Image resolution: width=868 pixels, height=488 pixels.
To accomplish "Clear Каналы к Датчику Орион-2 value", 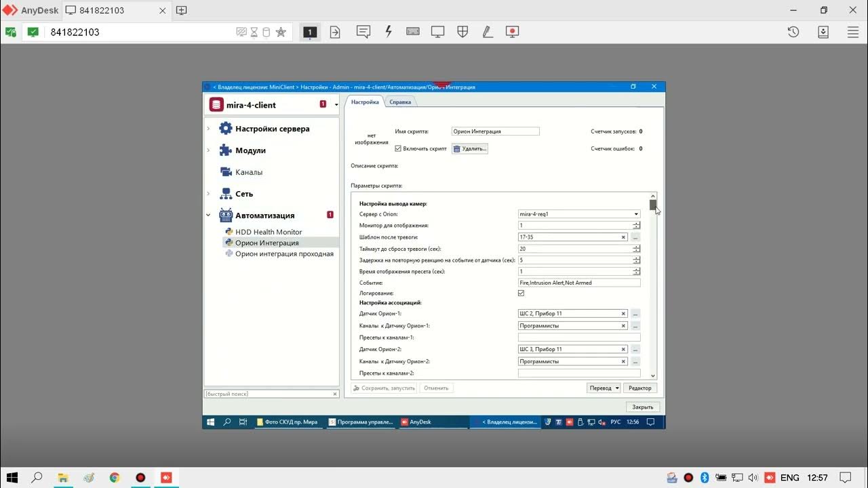I will (x=623, y=361).
